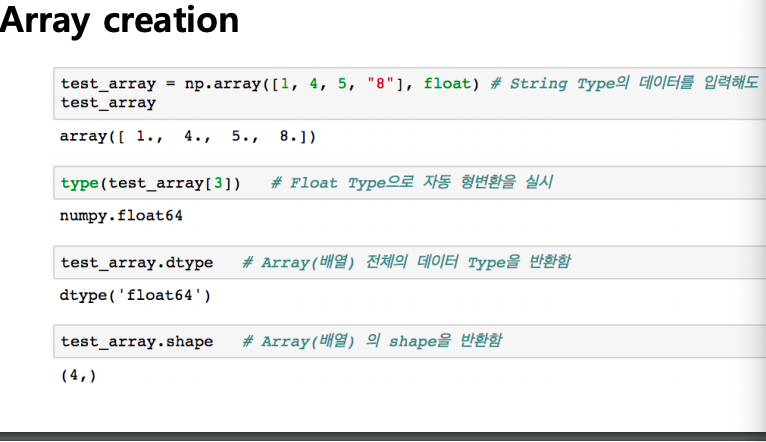
Task: Select the output dtype('float64')
Action: (x=135, y=295)
